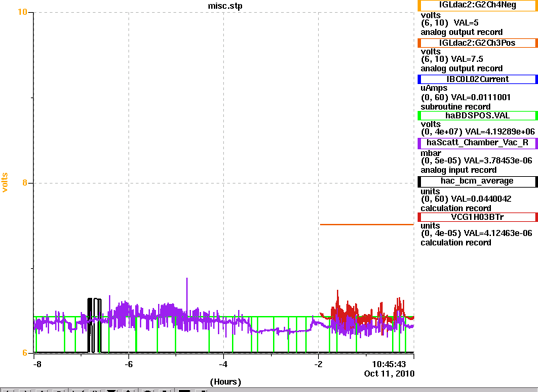Click the x-axis label -6
This screenshot has width=538, height=392.
pos(128,364)
